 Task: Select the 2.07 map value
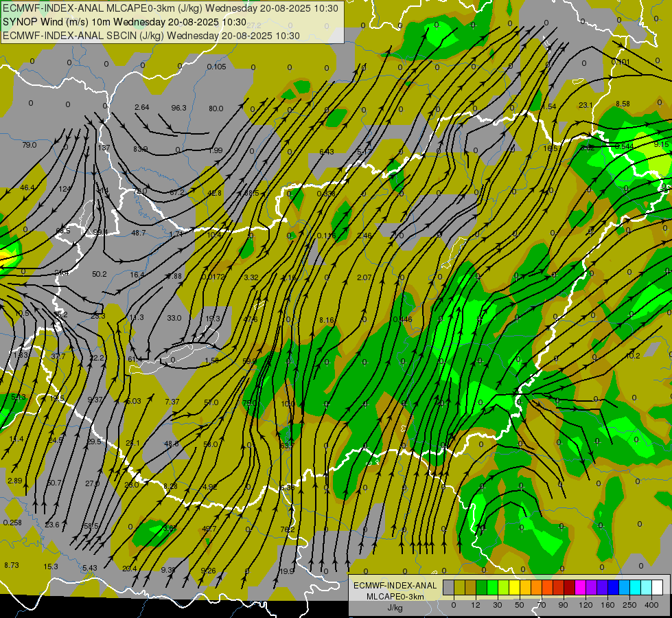364,277
